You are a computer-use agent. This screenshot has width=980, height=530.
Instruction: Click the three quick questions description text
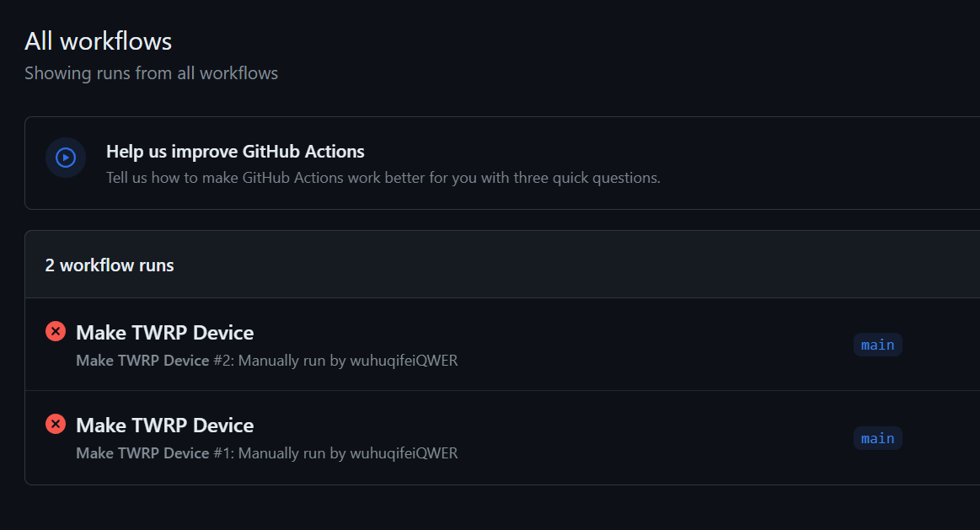click(x=383, y=178)
